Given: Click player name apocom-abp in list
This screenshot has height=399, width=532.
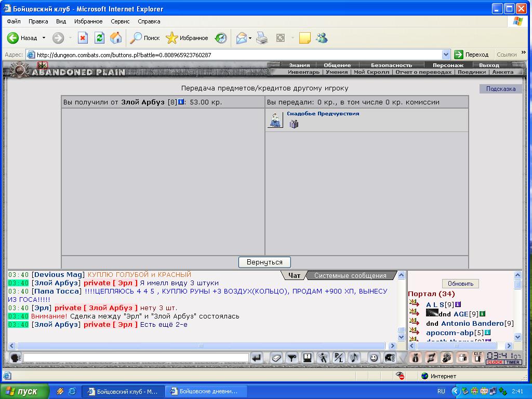Looking at the screenshot, I should [x=450, y=332].
